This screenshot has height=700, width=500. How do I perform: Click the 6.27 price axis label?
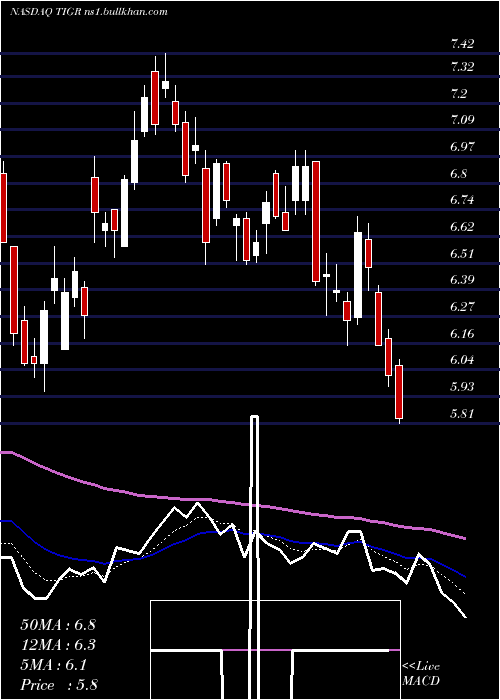pos(462,306)
